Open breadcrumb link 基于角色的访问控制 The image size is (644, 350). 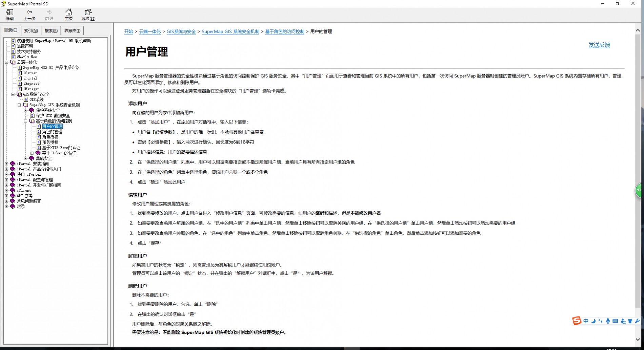pos(284,32)
